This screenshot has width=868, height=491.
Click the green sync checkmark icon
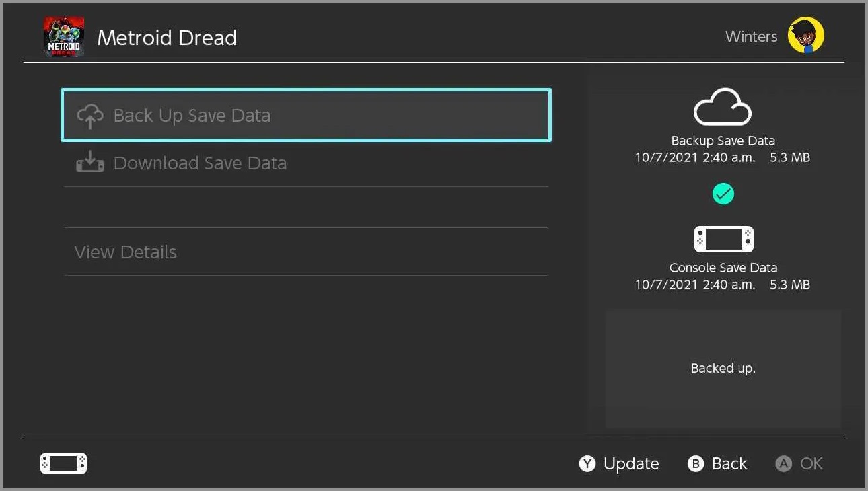(x=723, y=194)
